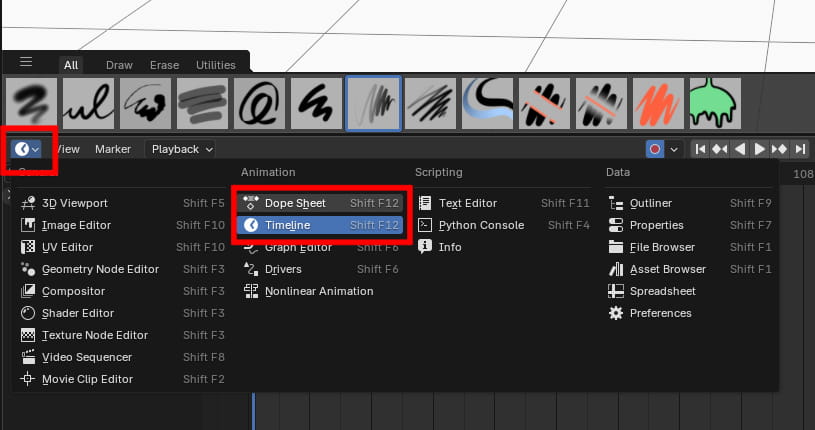Open the editor type dropdown
This screenshot has height=430, width=815.
pos(27,149)
